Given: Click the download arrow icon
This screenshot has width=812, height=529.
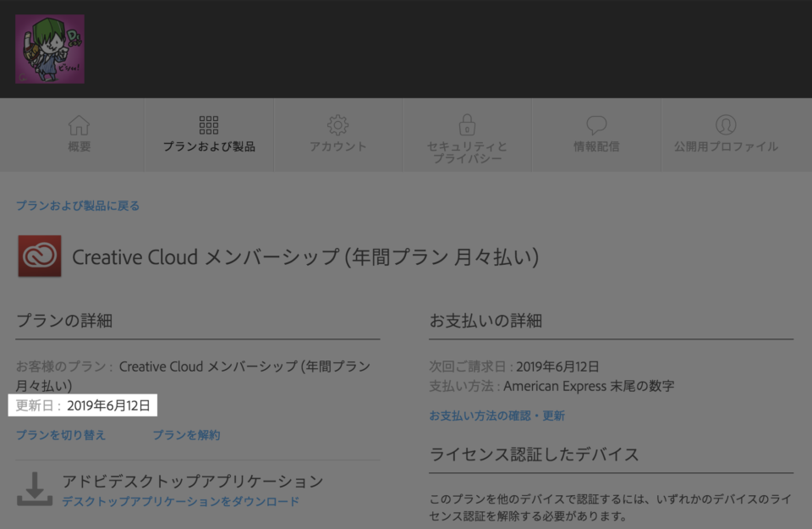Looking at the screenshot, I should (35, 488).
